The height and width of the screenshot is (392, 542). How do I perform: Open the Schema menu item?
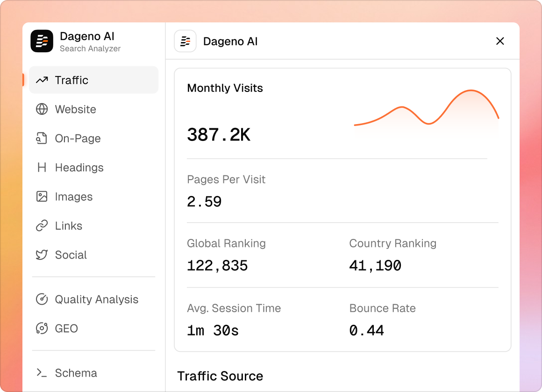pos(76,373)
